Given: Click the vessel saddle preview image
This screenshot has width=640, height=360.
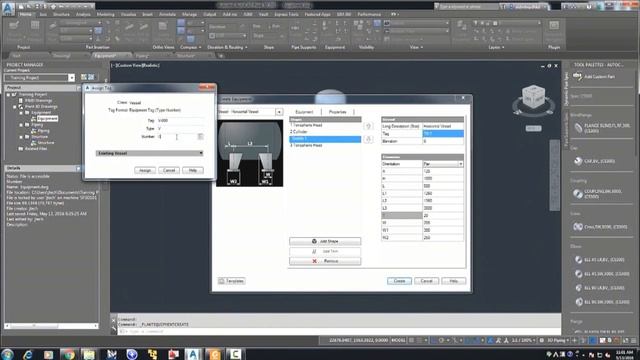Looking at the screenshot, I should click(x=250, y=153).
